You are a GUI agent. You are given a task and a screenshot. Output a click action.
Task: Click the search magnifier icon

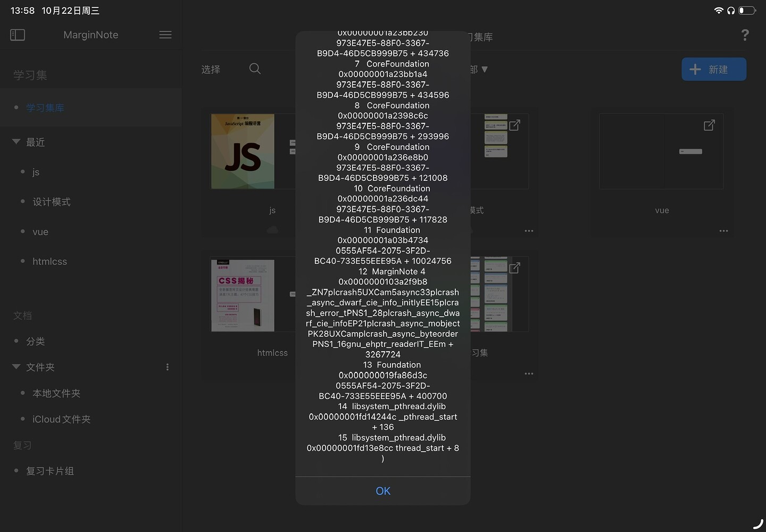tap(255, 69)
